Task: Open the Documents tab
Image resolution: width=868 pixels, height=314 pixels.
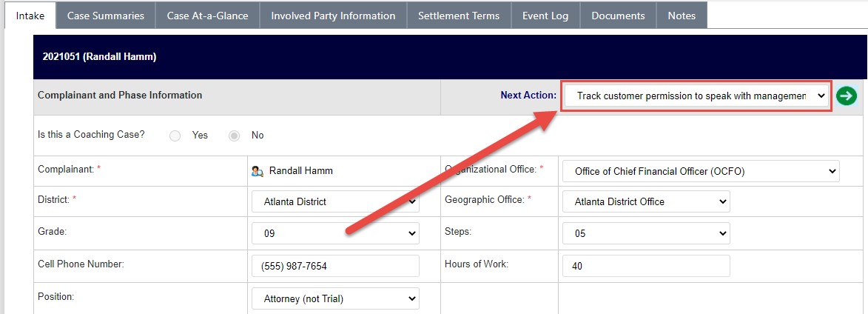Action: coord(619,16)
